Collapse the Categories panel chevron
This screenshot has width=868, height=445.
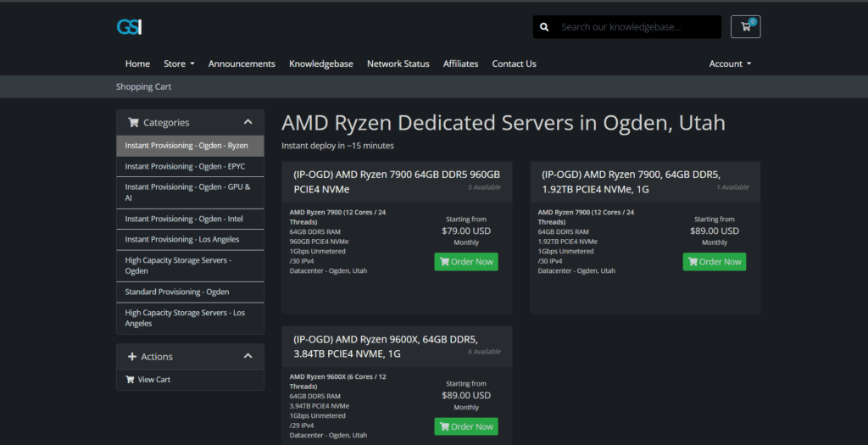pyautogui.click(x=248, y=122)
